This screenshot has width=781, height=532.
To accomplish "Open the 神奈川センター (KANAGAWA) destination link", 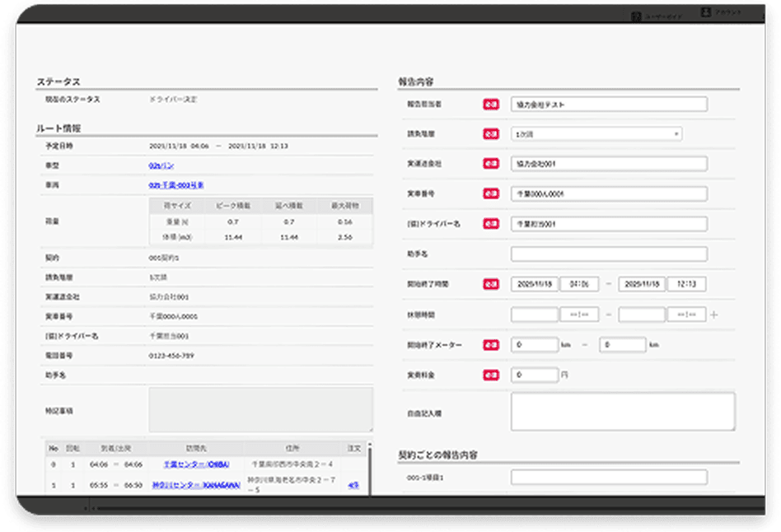I will point(196,485).
